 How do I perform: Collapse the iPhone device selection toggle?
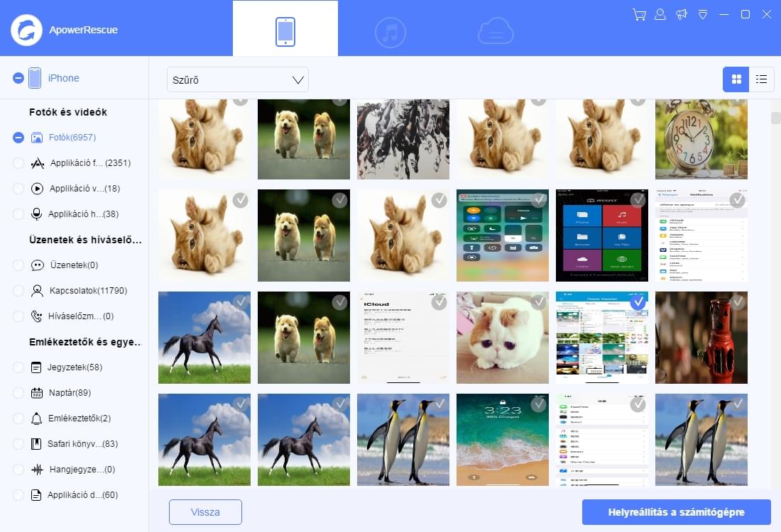coord(18,78)
